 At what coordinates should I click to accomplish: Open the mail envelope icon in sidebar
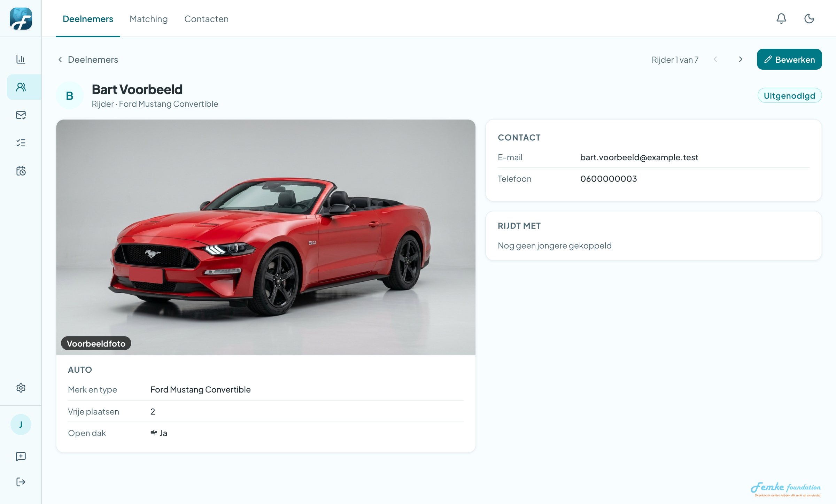[x=21, y=115]
